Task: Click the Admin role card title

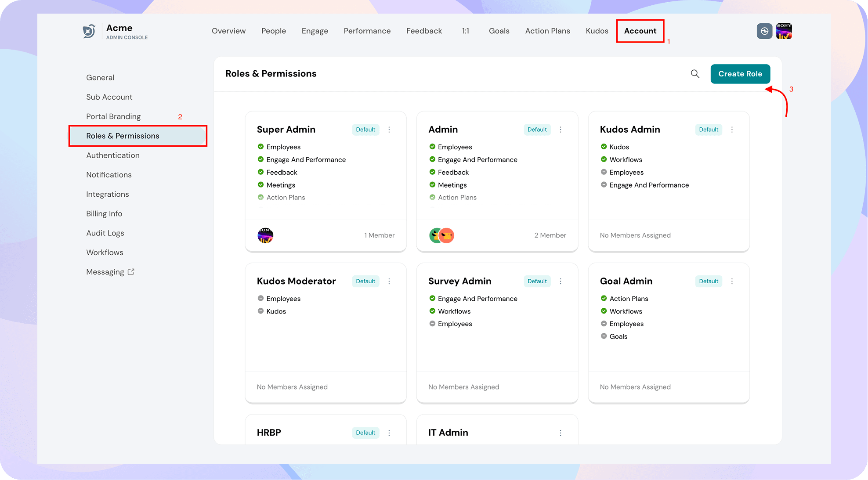Action: [443, 130]
